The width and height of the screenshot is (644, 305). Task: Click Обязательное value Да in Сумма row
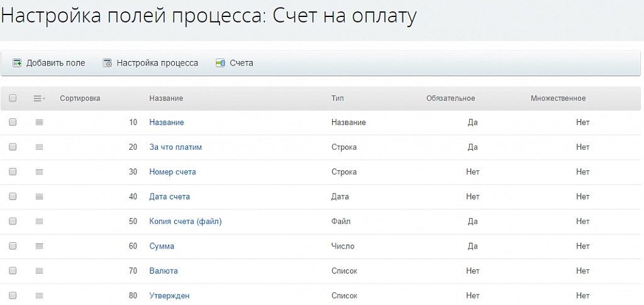pos(473,246)
